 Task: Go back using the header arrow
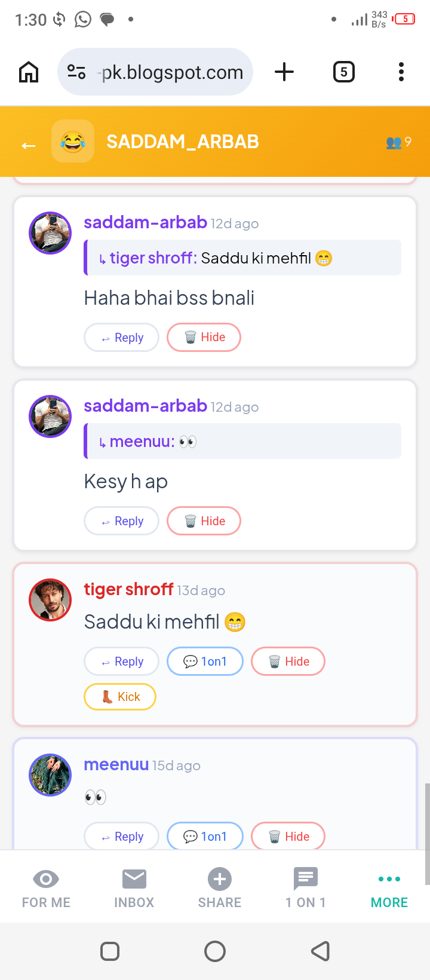pyautogui.click(x=28, y=145)
